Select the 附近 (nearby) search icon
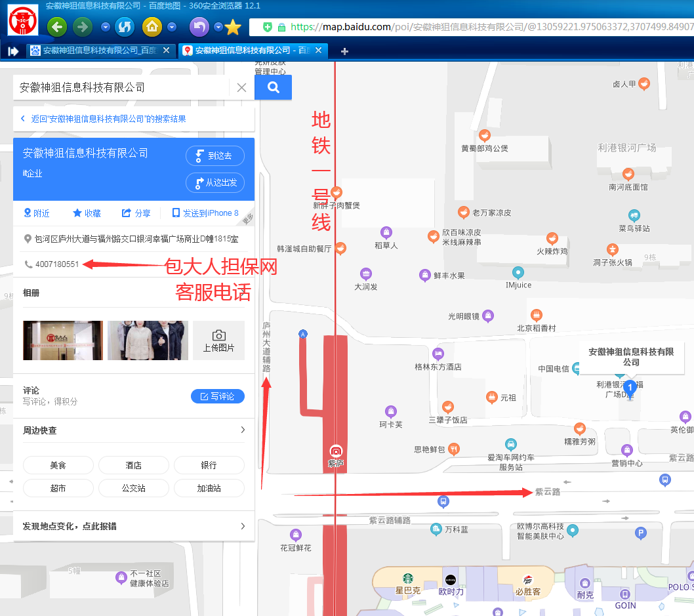This screenshot has height=616, width=694. (x=28, y=213)
